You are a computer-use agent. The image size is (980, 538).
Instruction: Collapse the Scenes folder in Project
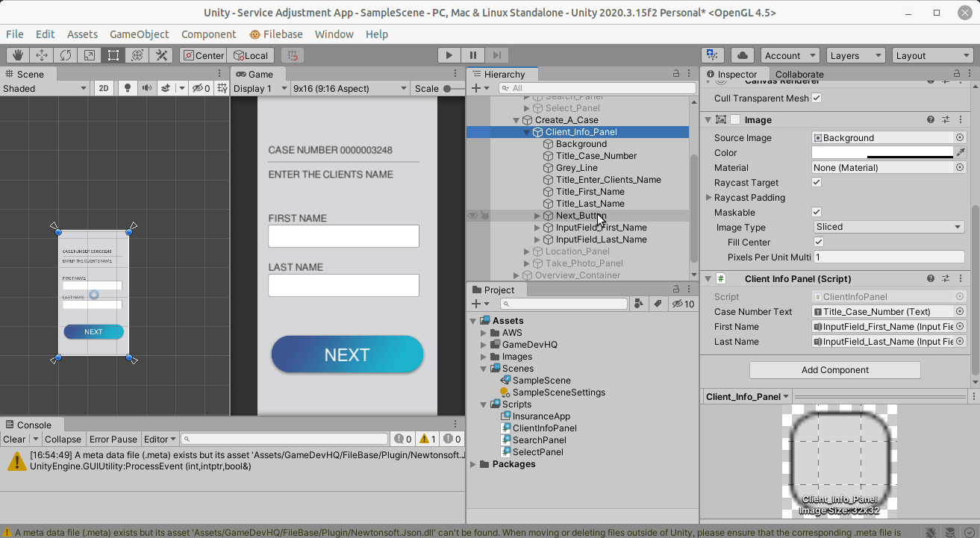pos(484,369)
